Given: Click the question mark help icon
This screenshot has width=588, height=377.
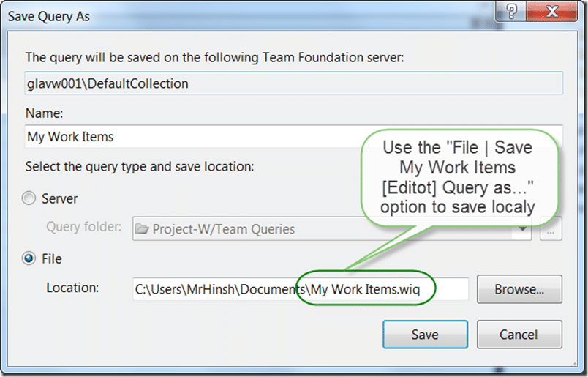Looking at the screenshot, I should click(511, 11).
